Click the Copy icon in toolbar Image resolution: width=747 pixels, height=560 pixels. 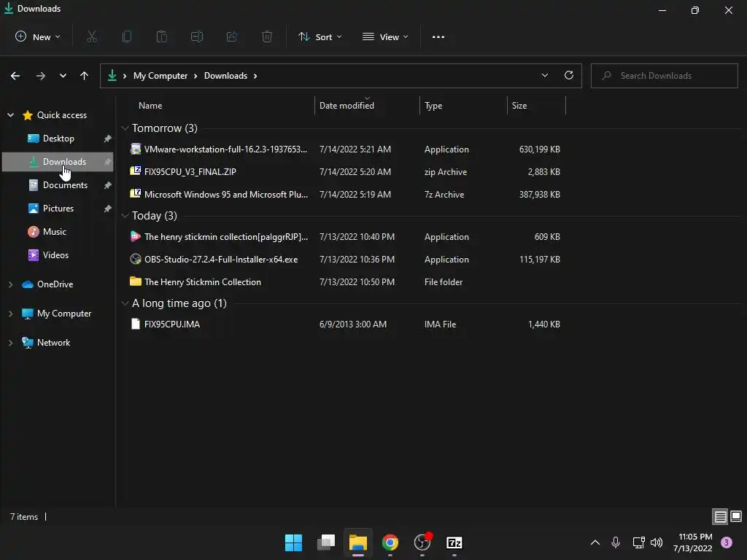127,36
